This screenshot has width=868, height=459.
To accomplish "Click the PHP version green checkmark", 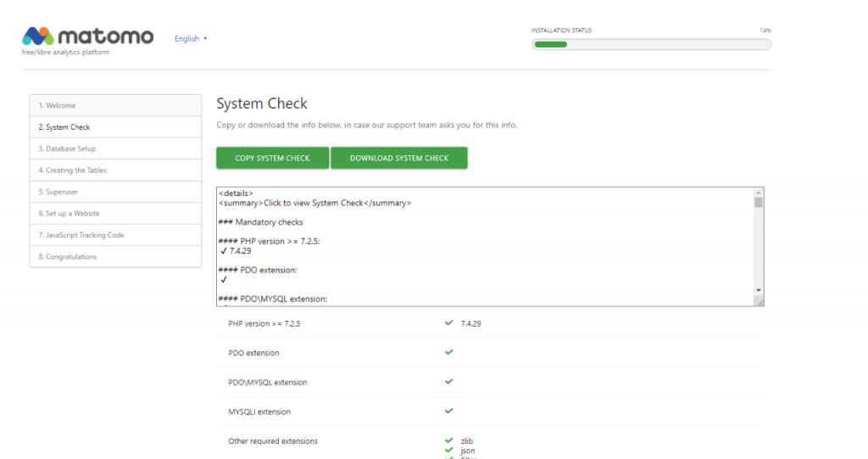I will (x=449, y=323).
